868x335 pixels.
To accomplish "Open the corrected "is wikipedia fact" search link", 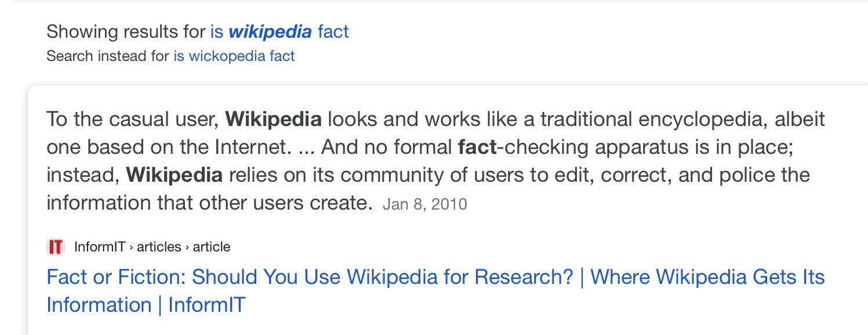I will click(279, 31).
